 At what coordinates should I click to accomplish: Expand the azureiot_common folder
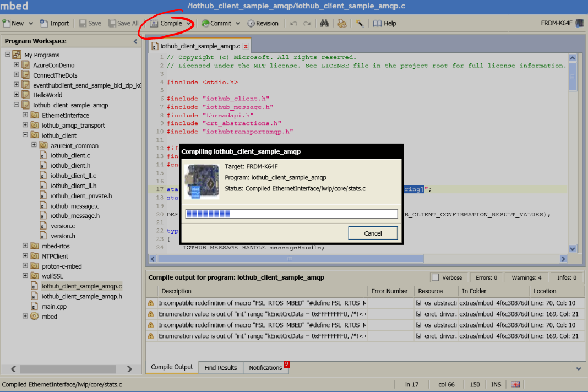(34, 145)
